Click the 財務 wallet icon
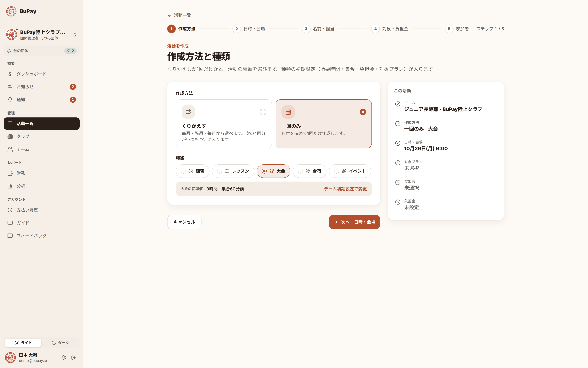The height and width of the screenshot is (368, 588). 10,173
